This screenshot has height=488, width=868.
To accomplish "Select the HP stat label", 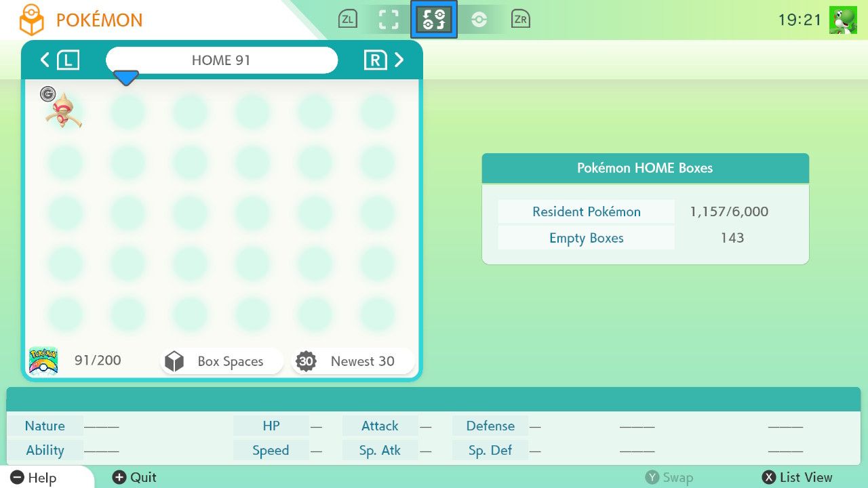I will 271,426.
